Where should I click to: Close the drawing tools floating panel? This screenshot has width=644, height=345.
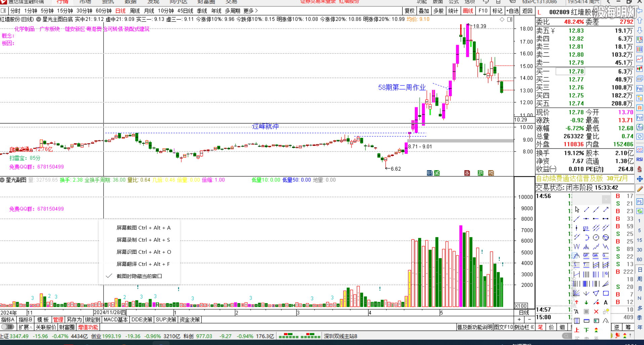tap(606, 199)
